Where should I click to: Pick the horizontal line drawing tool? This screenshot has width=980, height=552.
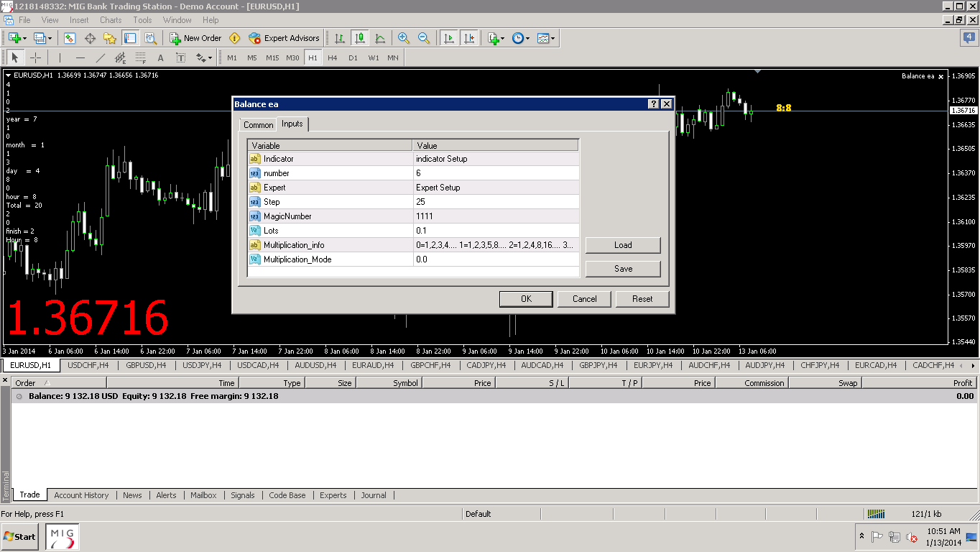pyautogui.click(x=80, y=57)
